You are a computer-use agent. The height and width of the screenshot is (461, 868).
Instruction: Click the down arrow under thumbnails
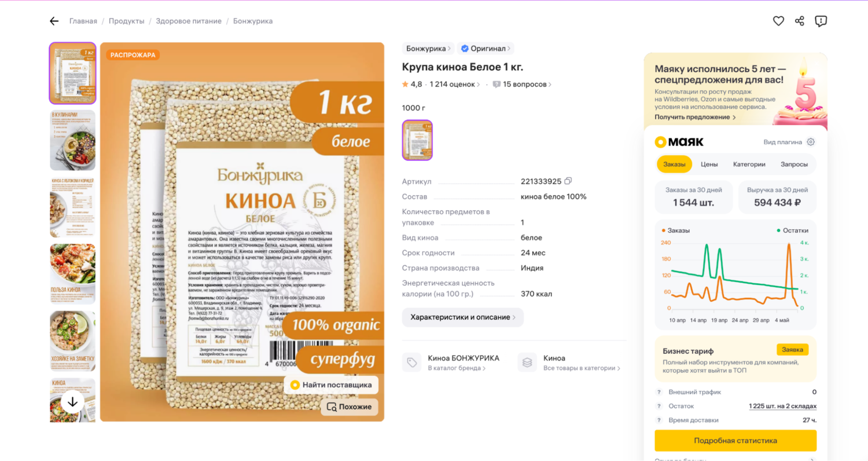click(x=72, y=401)
